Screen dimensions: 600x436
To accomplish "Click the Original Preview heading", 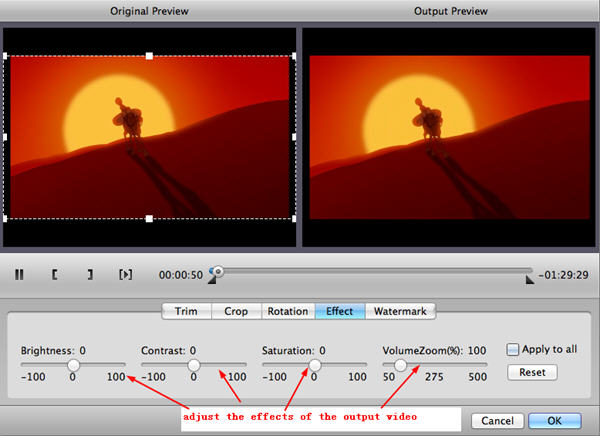I will (x=149, y=11).
